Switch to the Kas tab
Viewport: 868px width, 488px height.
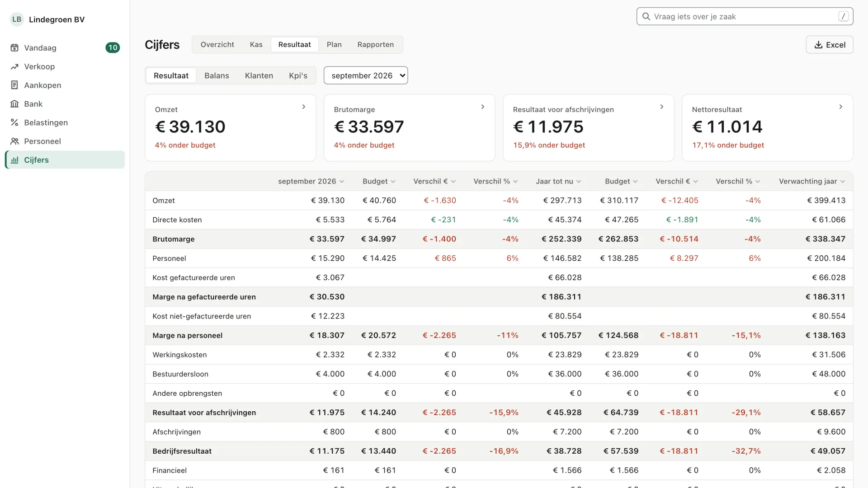(256, 45)
